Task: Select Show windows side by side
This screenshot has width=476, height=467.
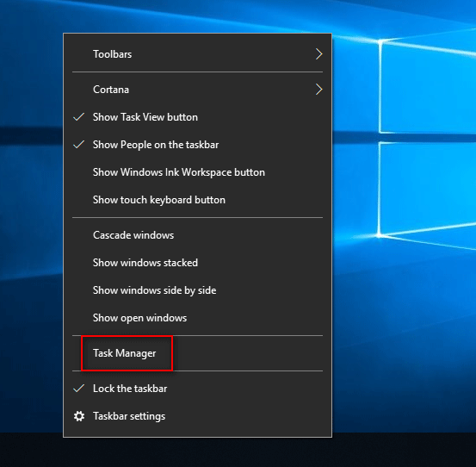Action: pyautogui.click(x=197, y=290)
